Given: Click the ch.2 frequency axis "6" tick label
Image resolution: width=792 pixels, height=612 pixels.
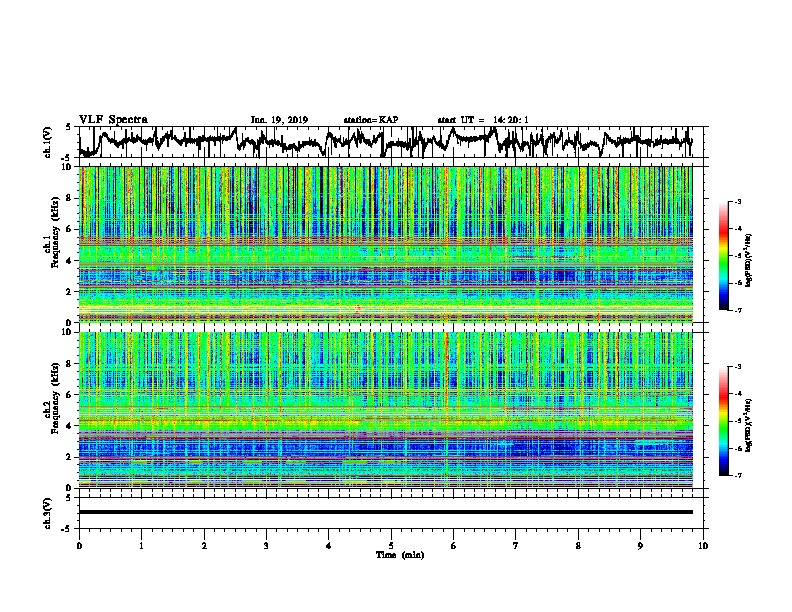Looking at the screenshot, I should (70, 395).
